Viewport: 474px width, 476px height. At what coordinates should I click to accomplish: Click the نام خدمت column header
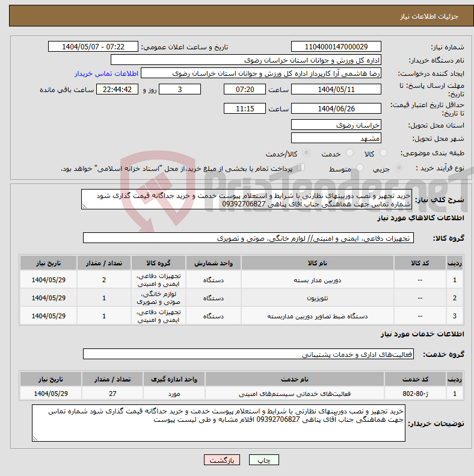coord(295,379)
